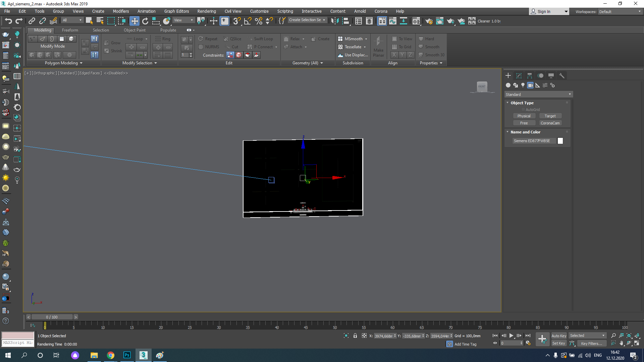Image resolution: width=644 pixels, height=362 pixels.
Task: Click the object name field Siemens ED877FWB5E
Action: coord(534,141)
